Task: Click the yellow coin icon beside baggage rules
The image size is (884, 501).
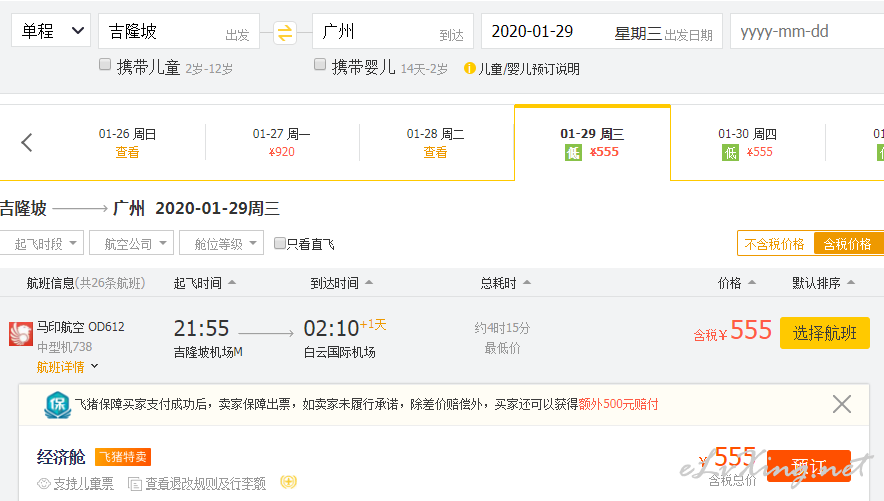Action: [289, 482]
